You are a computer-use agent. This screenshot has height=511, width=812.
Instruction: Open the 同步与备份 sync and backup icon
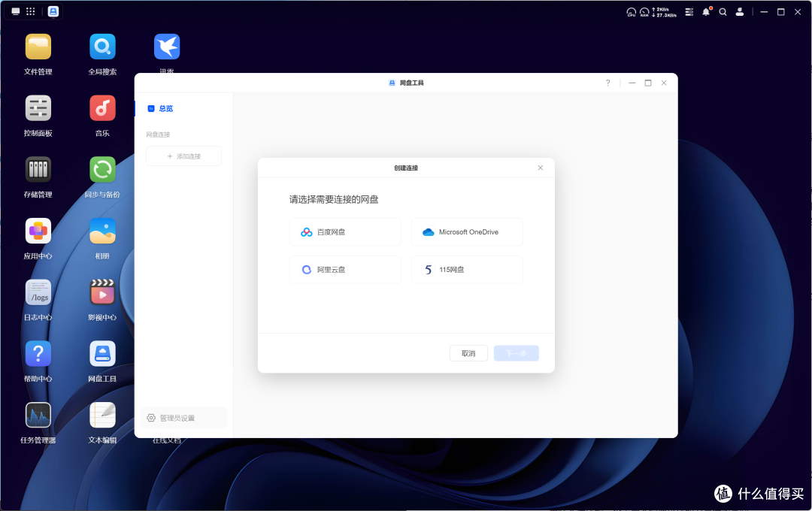[x=102, y=170]
